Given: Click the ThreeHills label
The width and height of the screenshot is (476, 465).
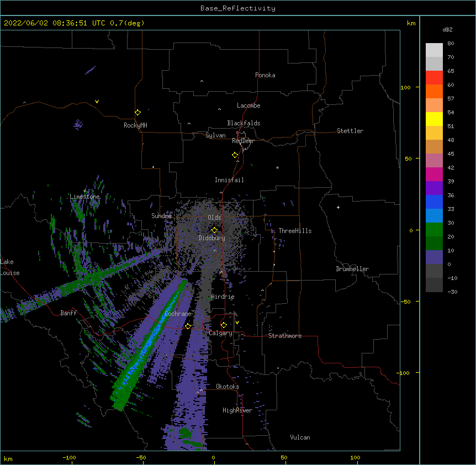Looking at the screenshot, I should tap(295, 231).
